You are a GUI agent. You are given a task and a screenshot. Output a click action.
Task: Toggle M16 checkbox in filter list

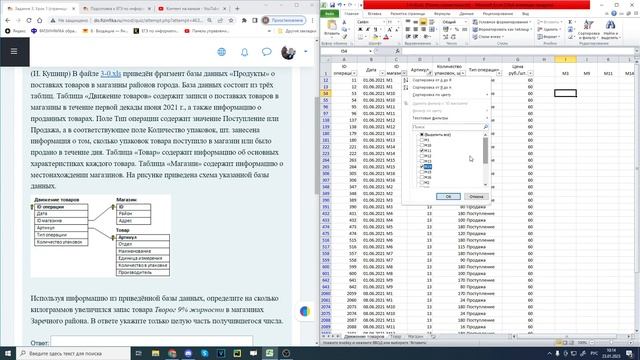(422, 177)
